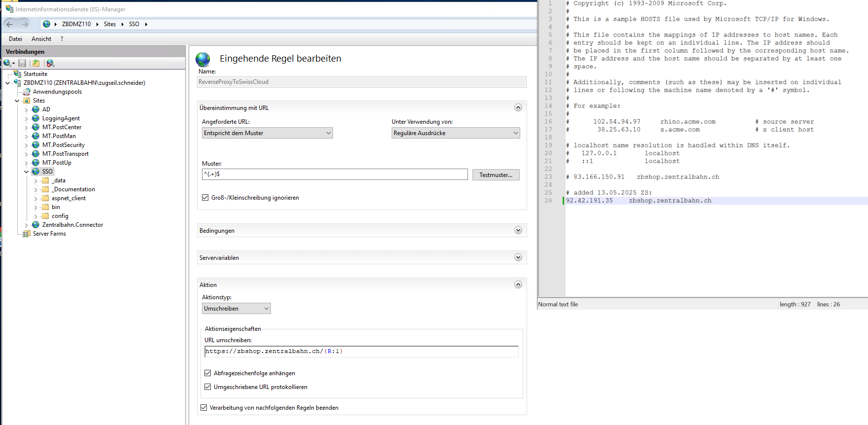Viewport: 868px width, 425px height.
Task: Click the save connections disk icon
Action: click(22, 63)
